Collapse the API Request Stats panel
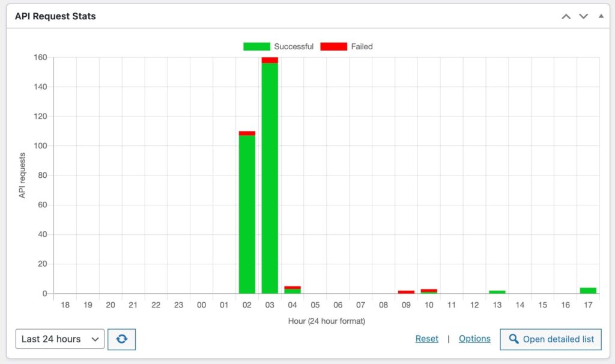The image size is (615, 364). tap(601, 16)
